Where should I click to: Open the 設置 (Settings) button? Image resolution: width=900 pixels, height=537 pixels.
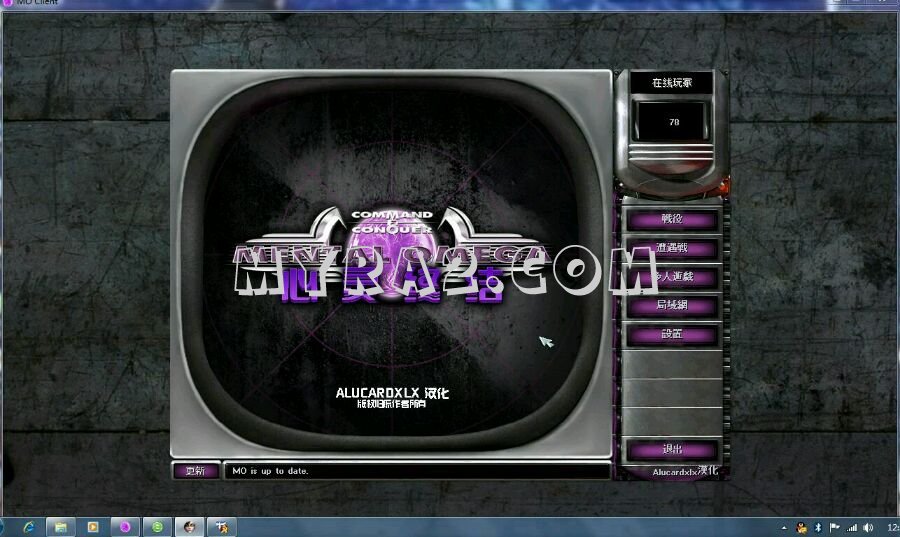coord(672,334)
